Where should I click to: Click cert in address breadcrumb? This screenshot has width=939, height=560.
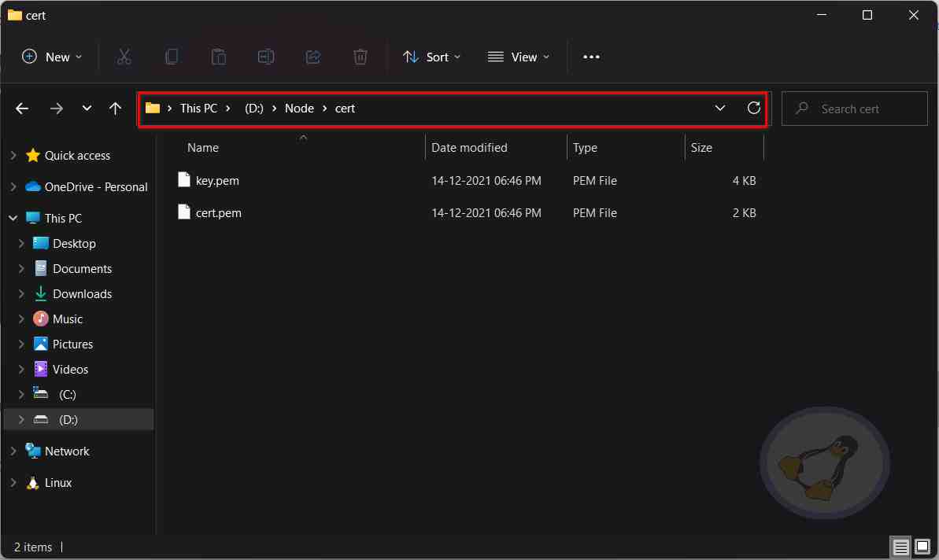tap(345, 109)
